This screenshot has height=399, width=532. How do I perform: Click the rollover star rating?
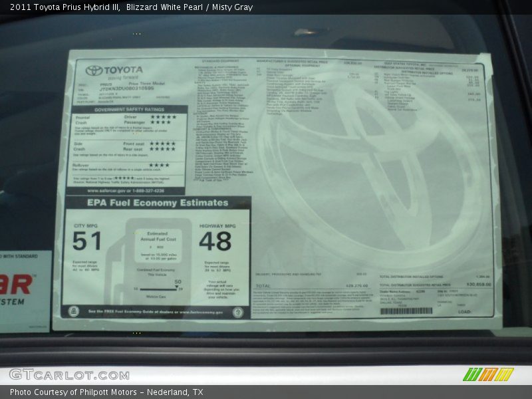(x=159, y=165)
